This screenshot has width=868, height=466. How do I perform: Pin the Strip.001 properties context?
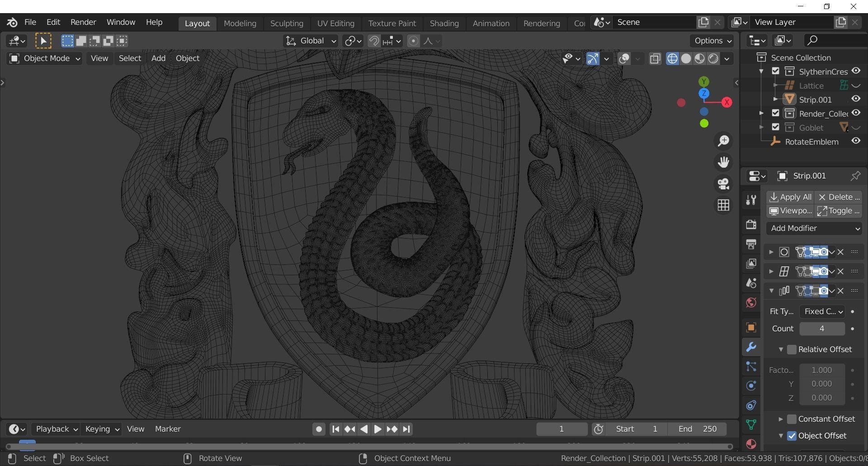point(855,176)
